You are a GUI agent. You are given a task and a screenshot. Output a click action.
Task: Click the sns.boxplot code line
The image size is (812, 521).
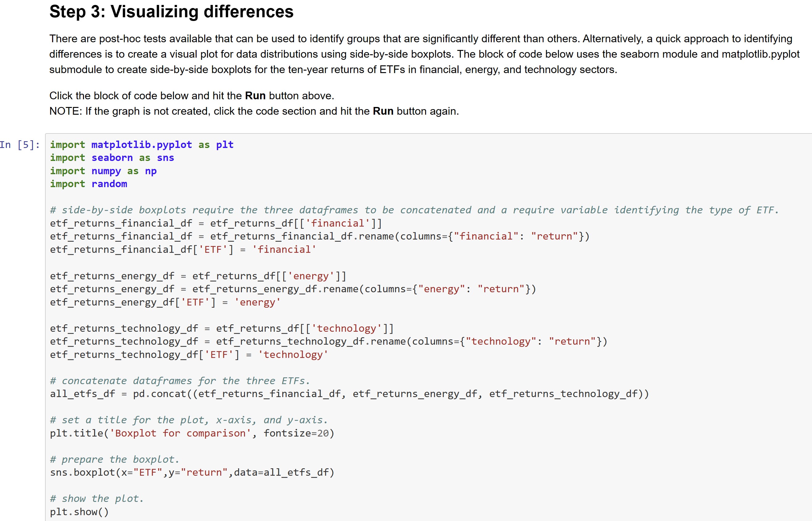192,473
